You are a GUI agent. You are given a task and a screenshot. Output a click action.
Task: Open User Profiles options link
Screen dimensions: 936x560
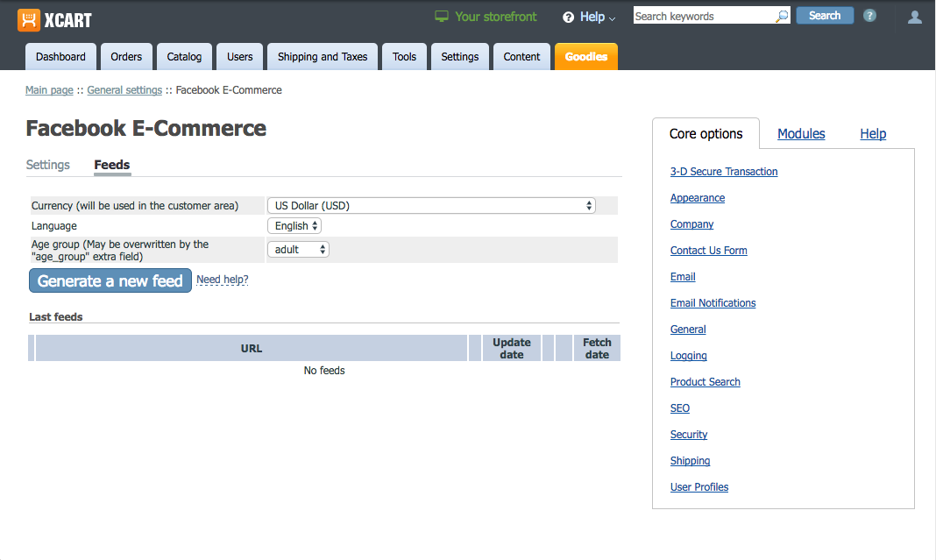coord(699,486)
